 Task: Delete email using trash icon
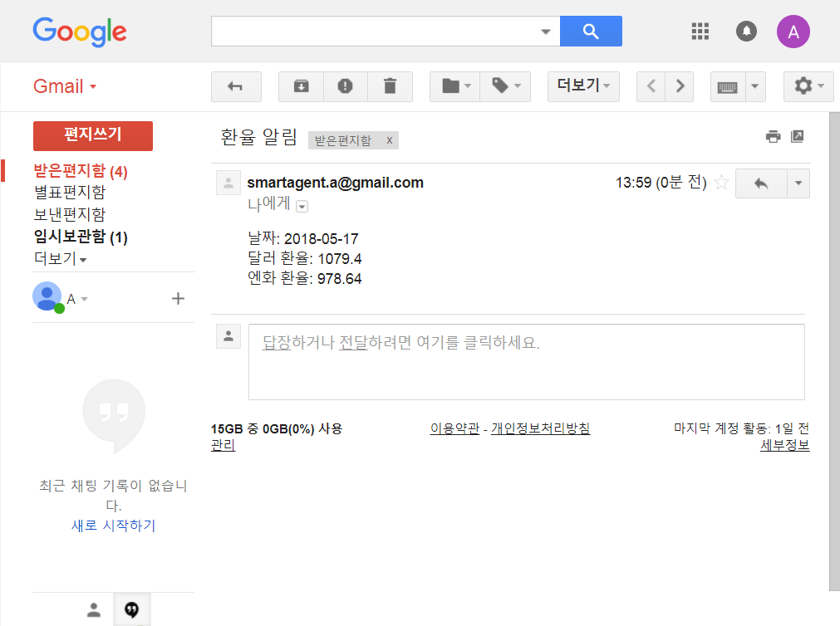(x=390, y=86)
